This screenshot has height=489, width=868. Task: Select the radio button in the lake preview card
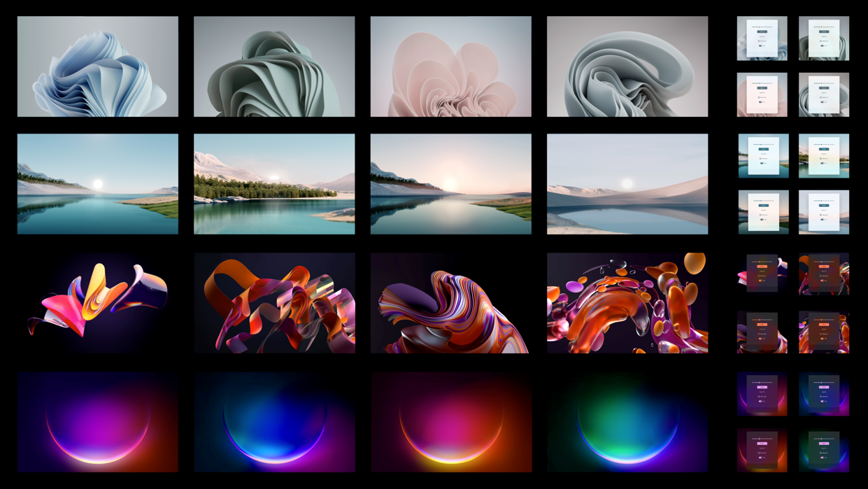coord(760,157)
